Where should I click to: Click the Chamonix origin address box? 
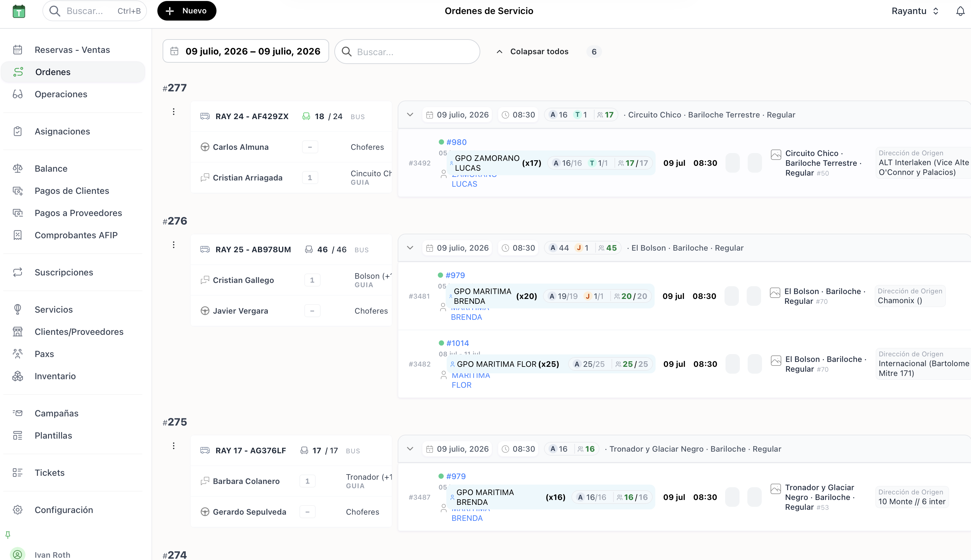pos(910,296)
